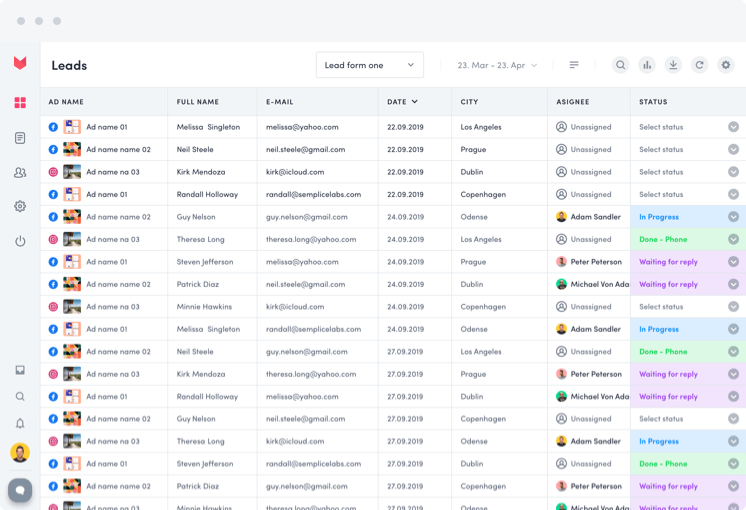The width and height of the screenshot is (746, 510).
Task: Click date 27.09.2019 in Randall Holloway's row
Action: point(405,397)
